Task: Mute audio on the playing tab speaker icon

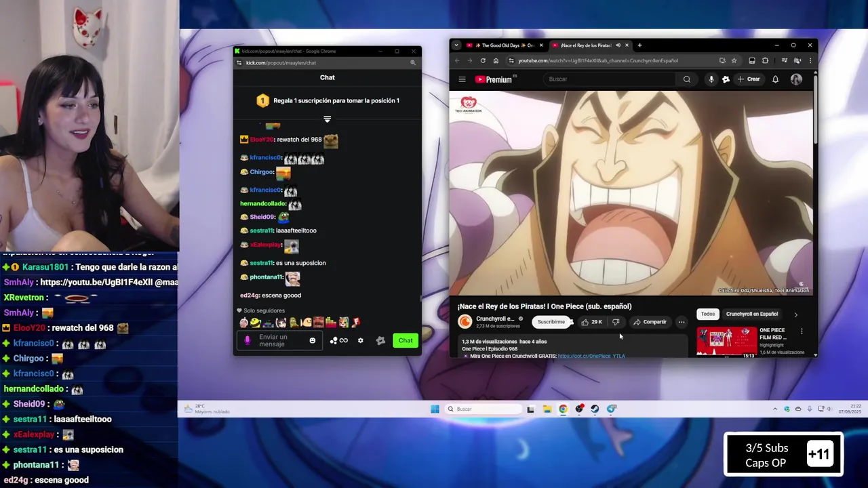Action: pyautogui.click(x=618, y=45)
